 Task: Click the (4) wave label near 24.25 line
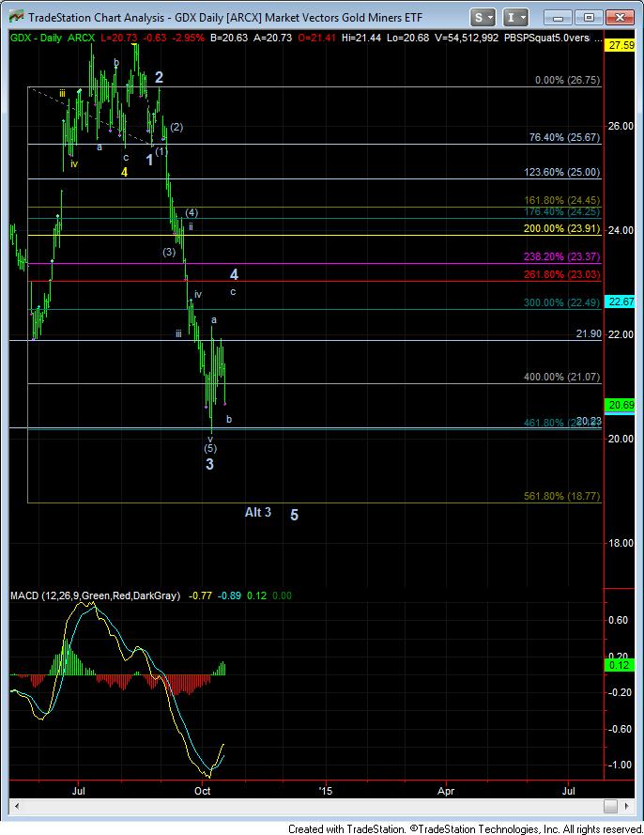coord(192,212)
